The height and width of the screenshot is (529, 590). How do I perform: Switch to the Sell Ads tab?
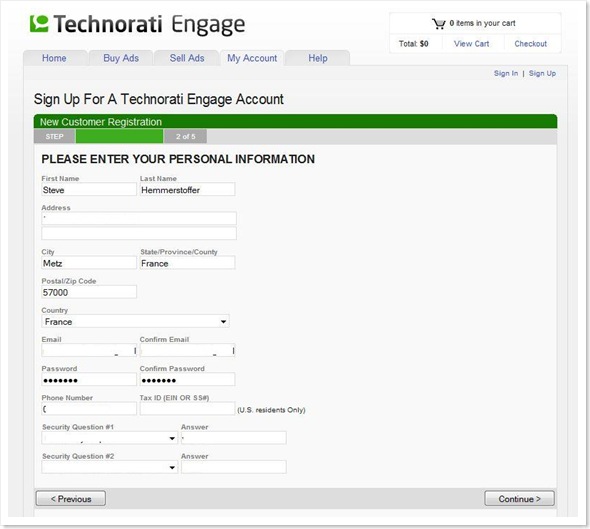187,58
